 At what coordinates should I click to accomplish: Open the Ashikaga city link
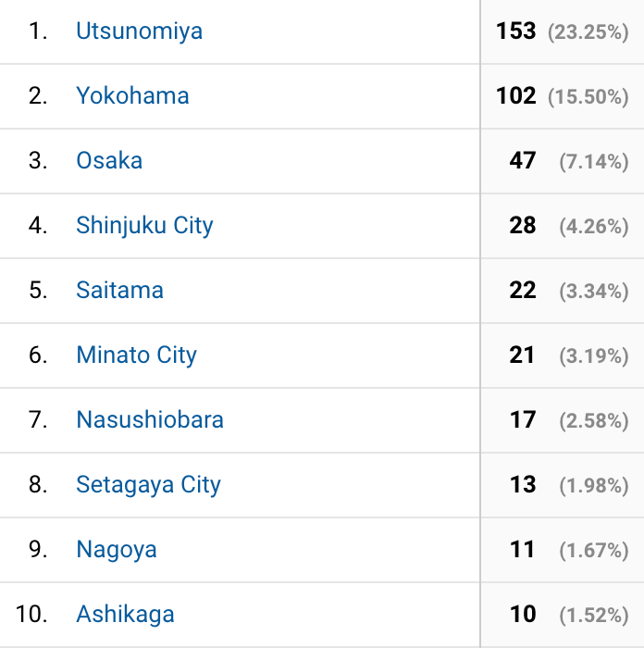pos(125,615)
